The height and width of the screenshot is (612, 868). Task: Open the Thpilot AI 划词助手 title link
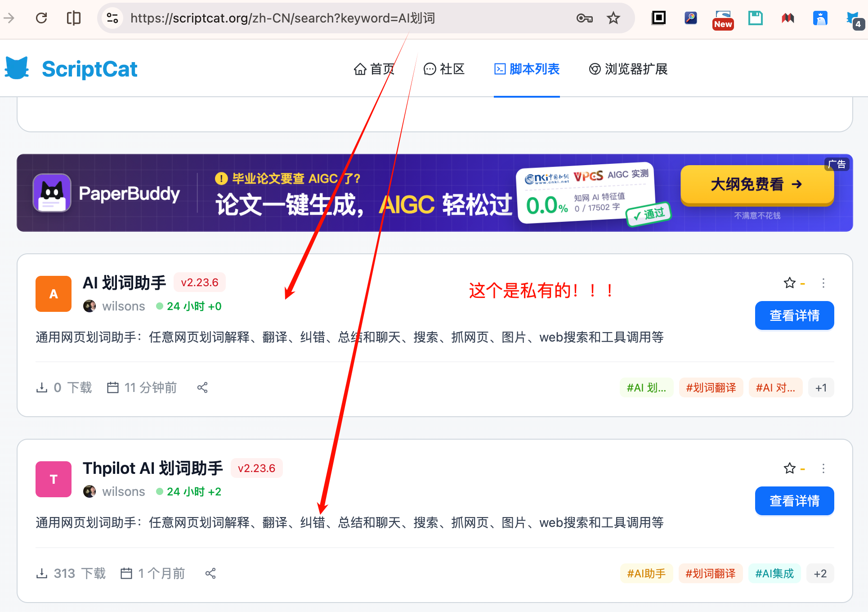tap(153, 468)
